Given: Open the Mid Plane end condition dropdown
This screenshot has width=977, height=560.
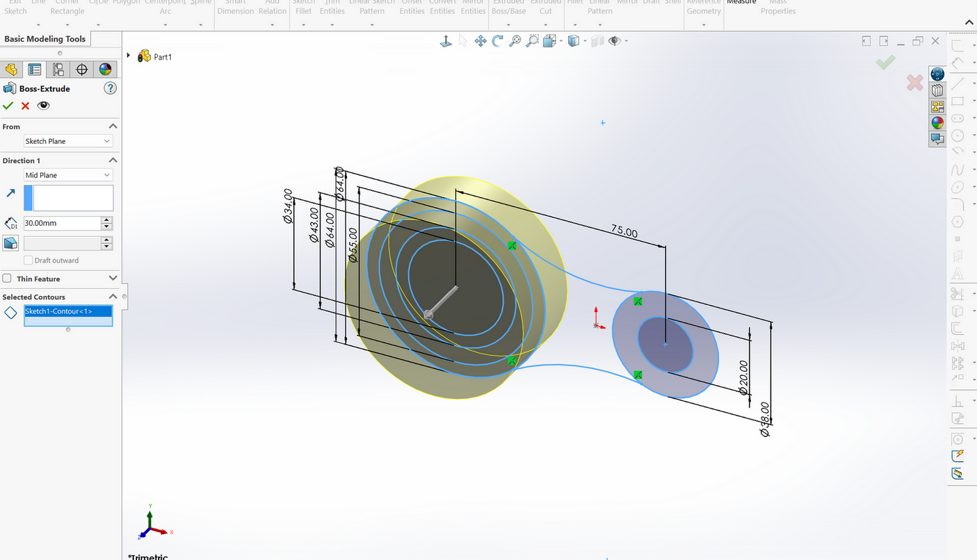Looking at the screenshot, I should pos(67,175).
